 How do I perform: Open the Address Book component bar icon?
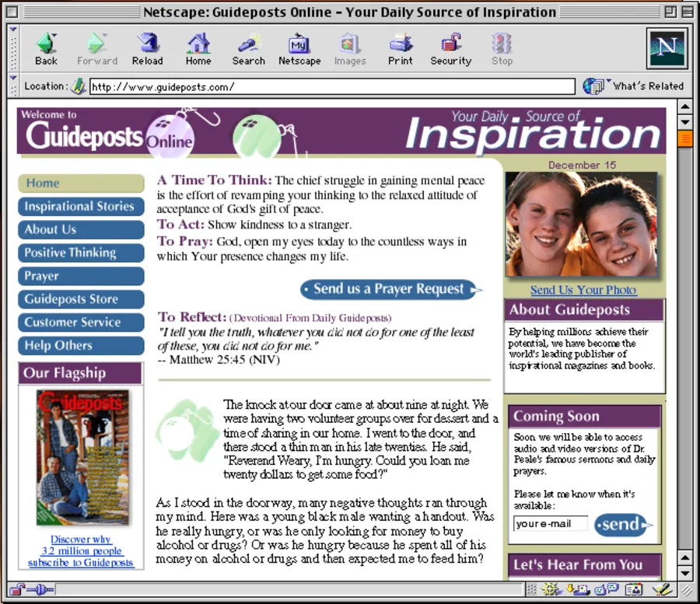634,590
